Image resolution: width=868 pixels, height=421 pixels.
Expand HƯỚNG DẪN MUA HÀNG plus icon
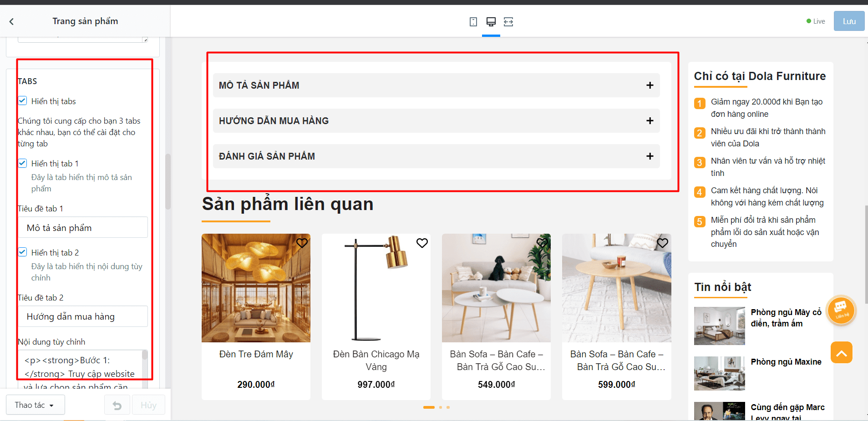click(x=650, y=121)
